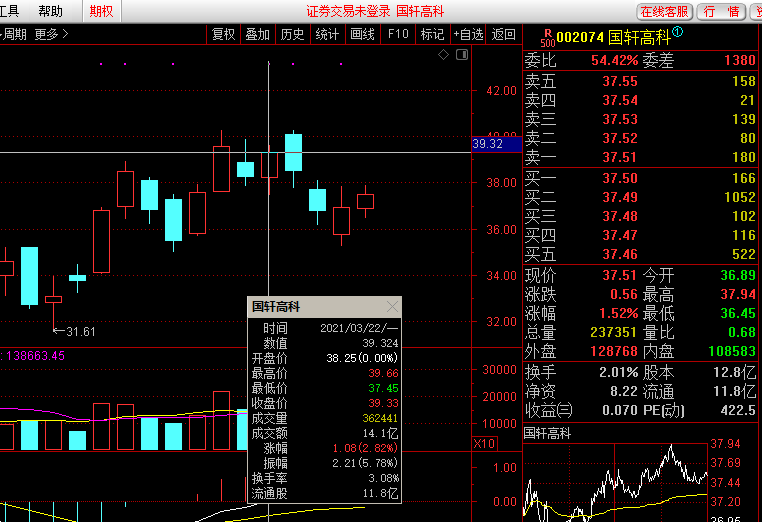The image size is (762, 522).
Task: Add stock via +自选
Action: tap(468, 35)
